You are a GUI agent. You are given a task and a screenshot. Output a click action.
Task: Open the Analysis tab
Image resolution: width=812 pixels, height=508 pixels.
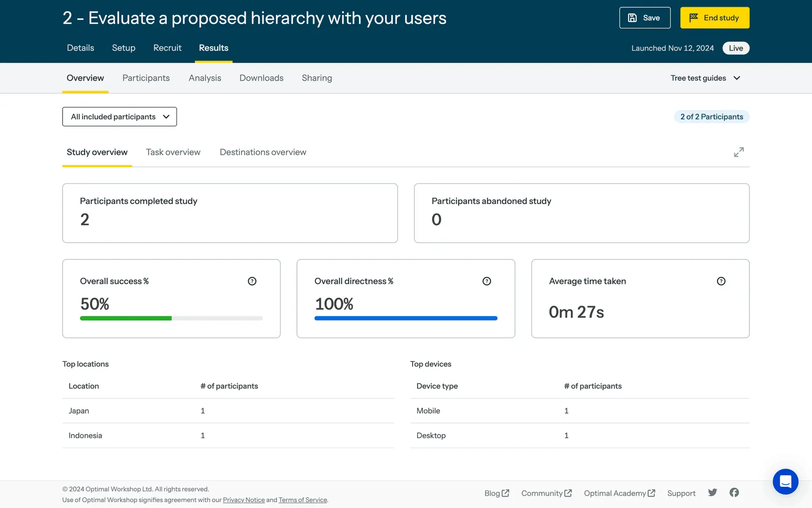[205, 78]
